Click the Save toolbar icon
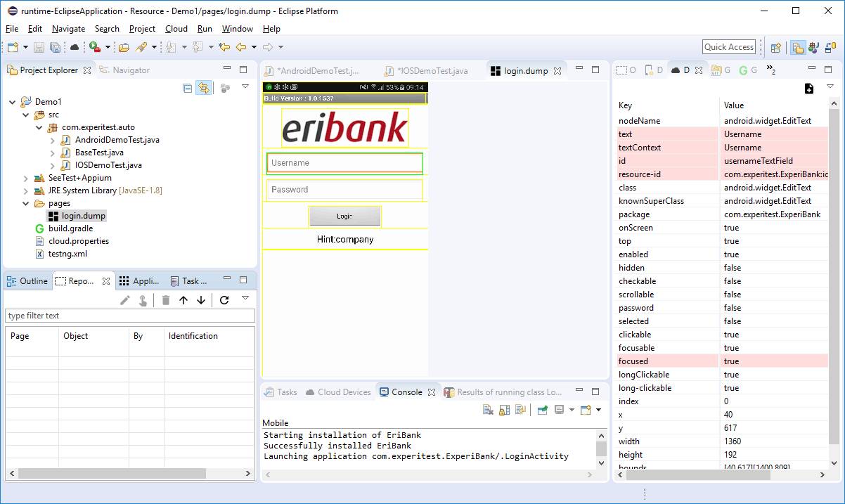This screenshot has width=845, height=504. (x=39, y=47)
